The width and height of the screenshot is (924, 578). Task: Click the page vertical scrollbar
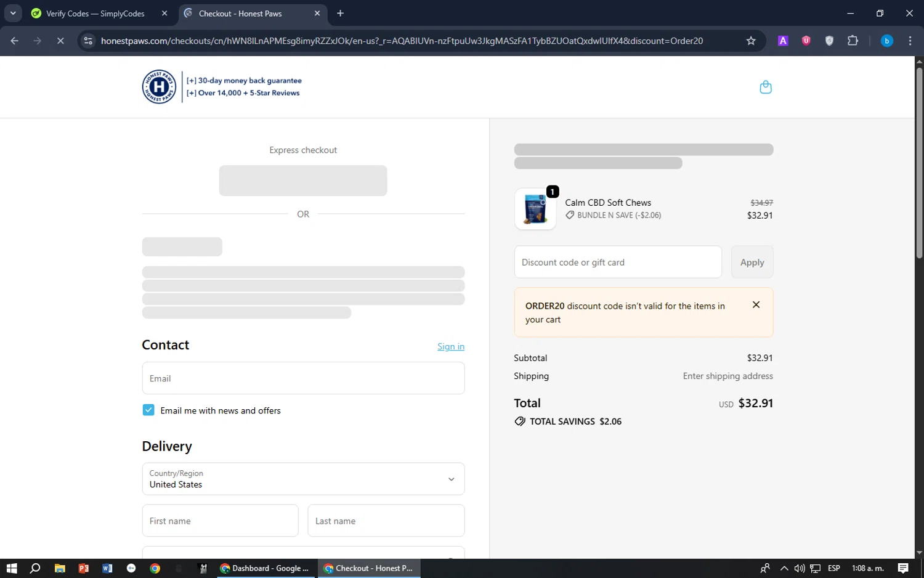click(x=919, y=163)
